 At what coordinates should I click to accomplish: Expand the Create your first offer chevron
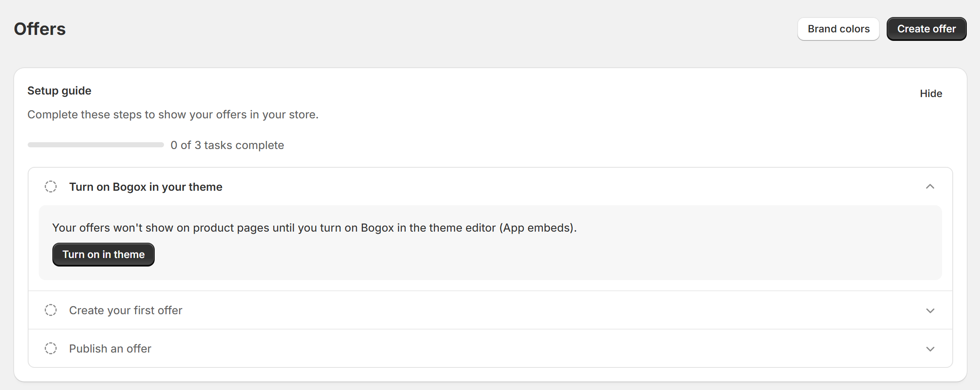[x=930, y=311]
